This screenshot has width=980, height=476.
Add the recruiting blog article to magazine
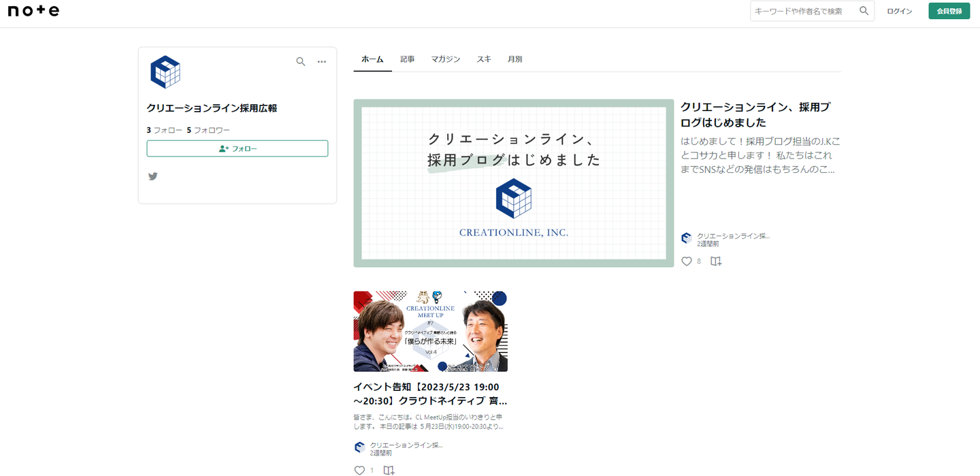click(716, 261)
